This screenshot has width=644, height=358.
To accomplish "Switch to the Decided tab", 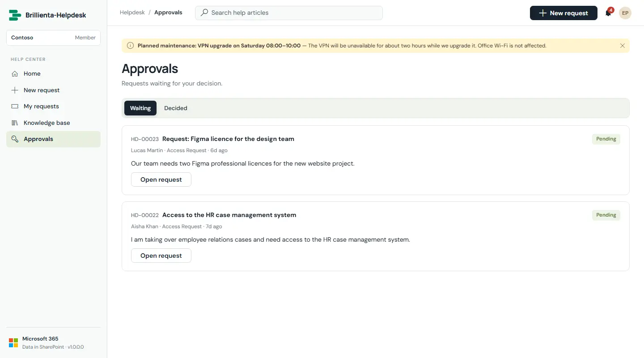I will click(176, 108).
